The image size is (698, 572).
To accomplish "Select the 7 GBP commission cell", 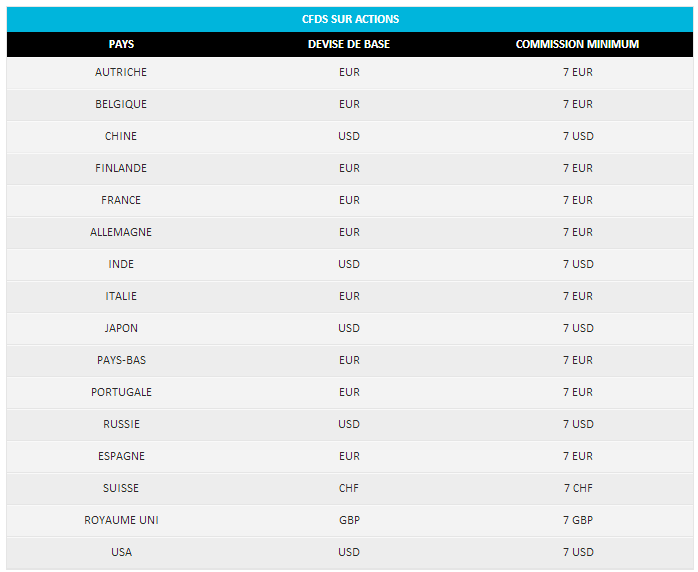I will point(578,520).
